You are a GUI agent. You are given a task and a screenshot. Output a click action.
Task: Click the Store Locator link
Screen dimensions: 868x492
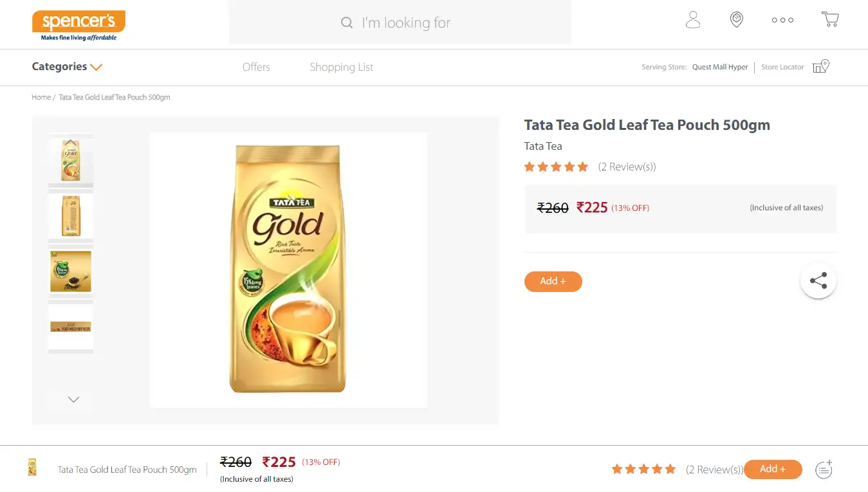point(782,67)
